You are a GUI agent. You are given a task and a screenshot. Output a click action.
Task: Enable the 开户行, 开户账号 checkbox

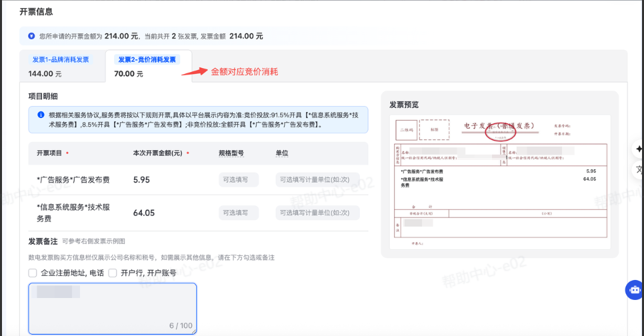[113, 273]
